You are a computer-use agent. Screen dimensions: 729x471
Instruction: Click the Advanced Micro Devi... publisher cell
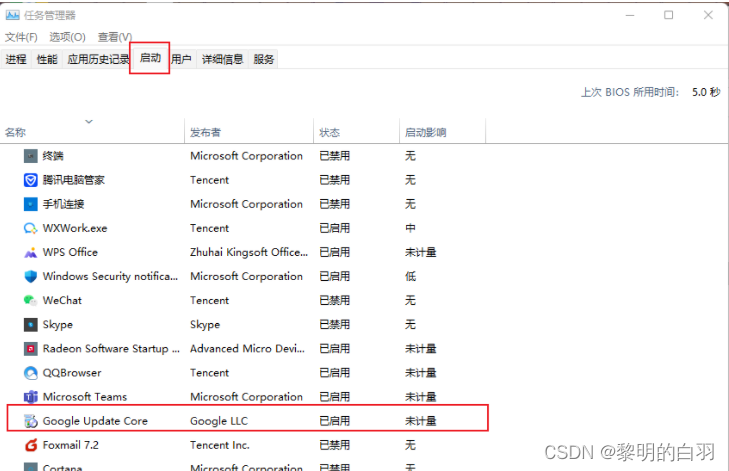coord(247,349)
